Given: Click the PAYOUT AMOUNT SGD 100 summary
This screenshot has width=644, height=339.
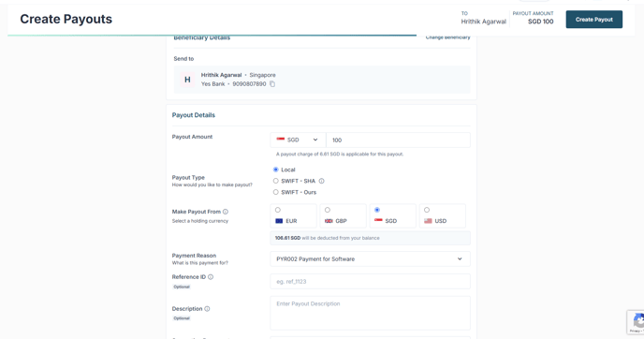Looking at the screenshot, I should 533,19.
